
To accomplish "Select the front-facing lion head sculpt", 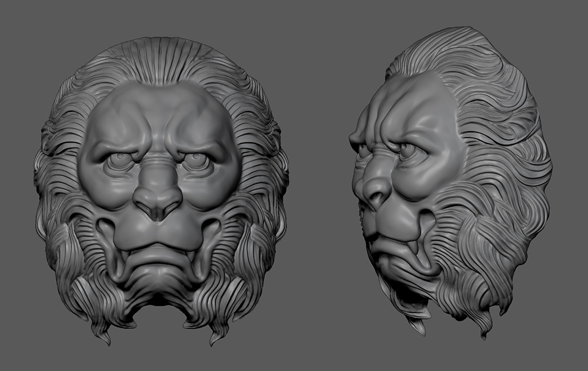I will point(161,191).
